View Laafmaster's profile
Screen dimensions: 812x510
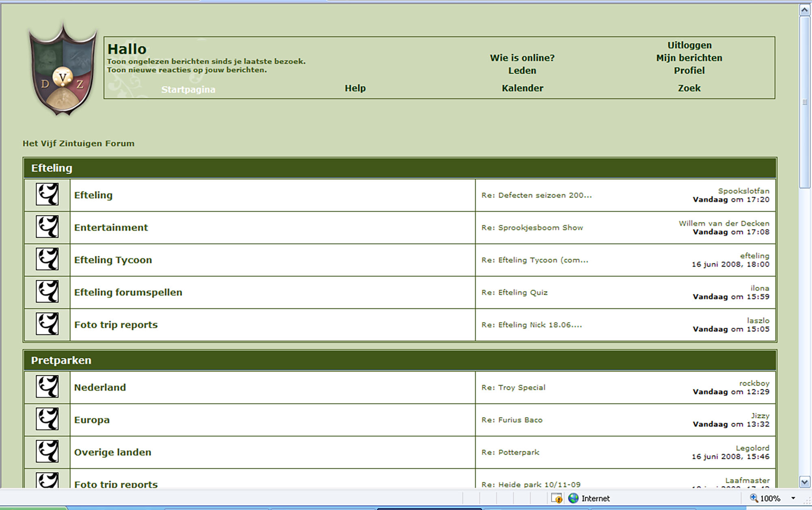747,480
